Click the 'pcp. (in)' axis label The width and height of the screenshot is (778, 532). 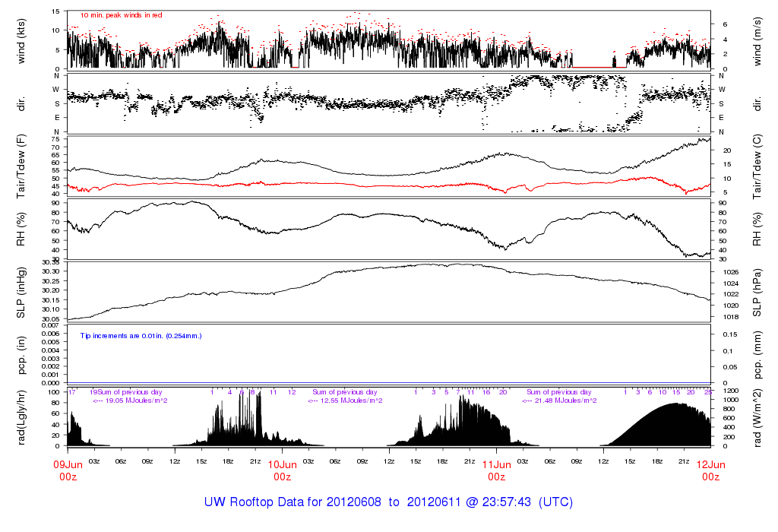[21, 355]
